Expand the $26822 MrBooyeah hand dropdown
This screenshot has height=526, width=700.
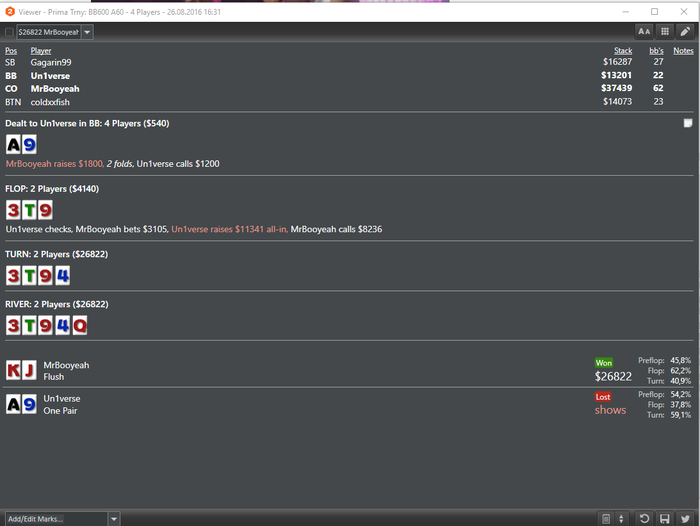click(x=87, y=32)
